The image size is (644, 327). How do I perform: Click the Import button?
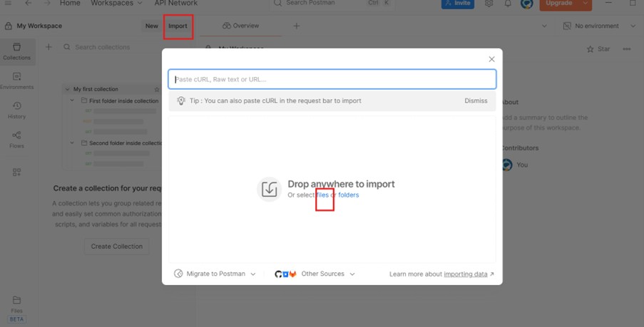coord(178,26)
